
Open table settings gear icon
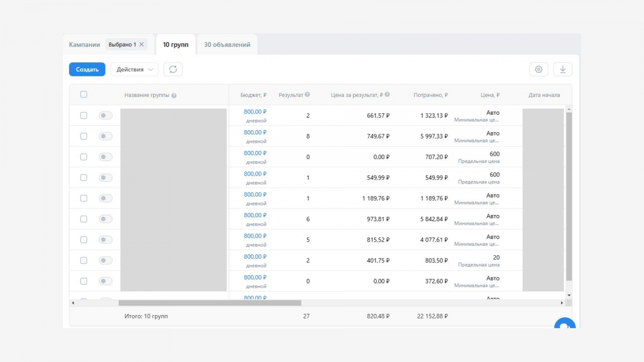[x=539, y=69]
